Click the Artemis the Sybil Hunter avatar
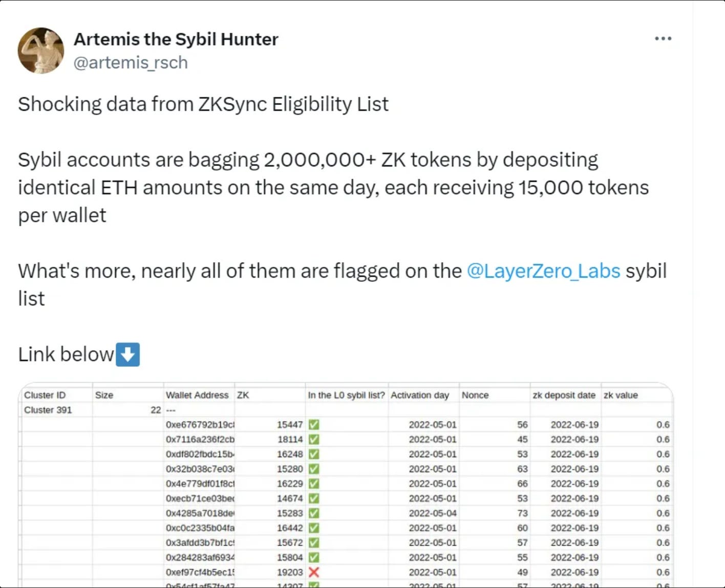This screenshot has height=588, width=725. tap(41, 51)
